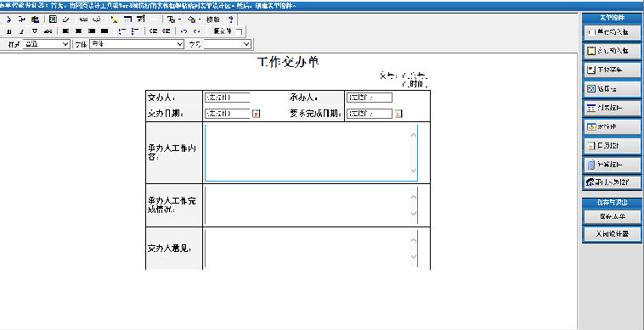Toggle Italic formatting
The width and height of the screenshot is (644, 330).
[21, 31]
